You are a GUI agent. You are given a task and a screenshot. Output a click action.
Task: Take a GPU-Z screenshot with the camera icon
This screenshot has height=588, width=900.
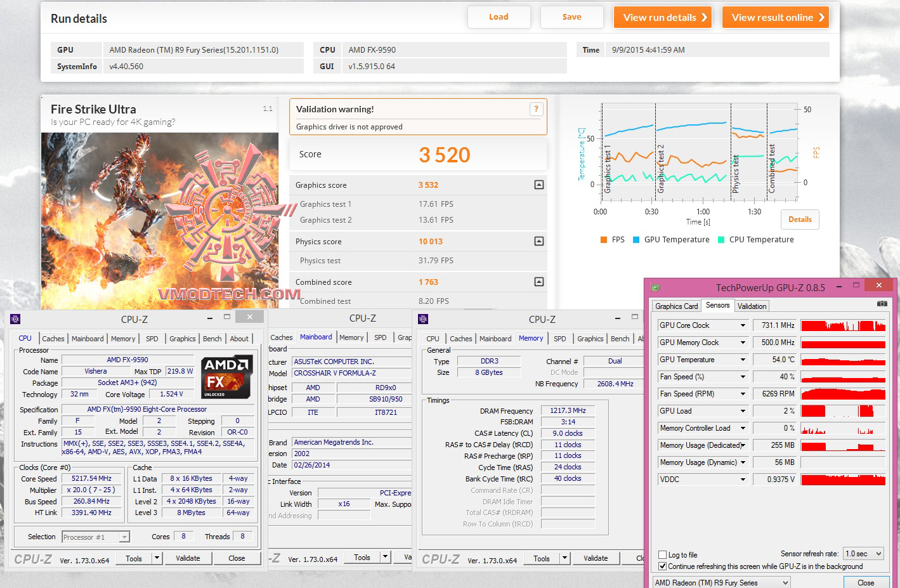click(x=882, y=304)
